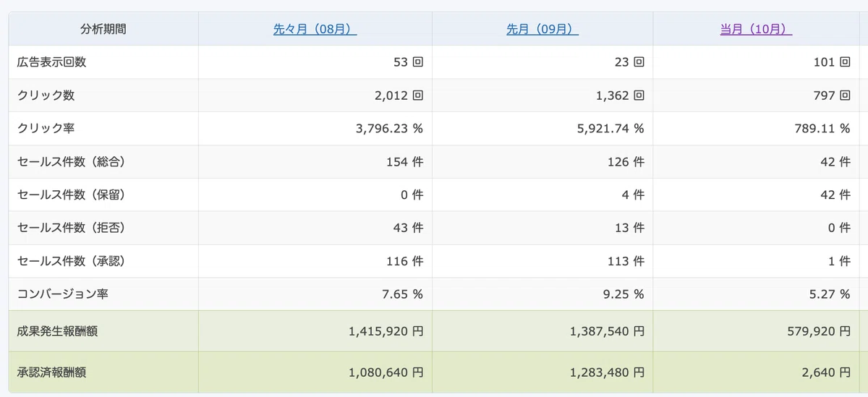
Task: Click the 分析期間 header cell
Action: [103, 30]
